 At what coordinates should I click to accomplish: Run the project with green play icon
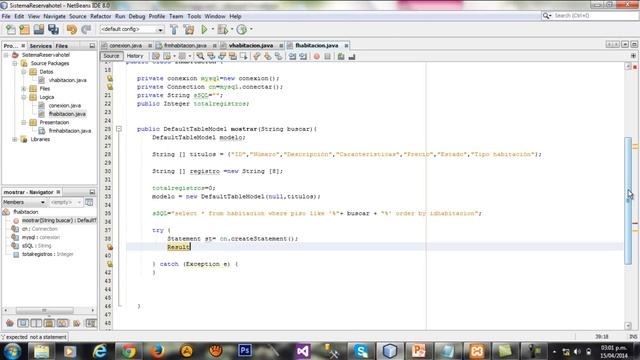coord(204,29)
